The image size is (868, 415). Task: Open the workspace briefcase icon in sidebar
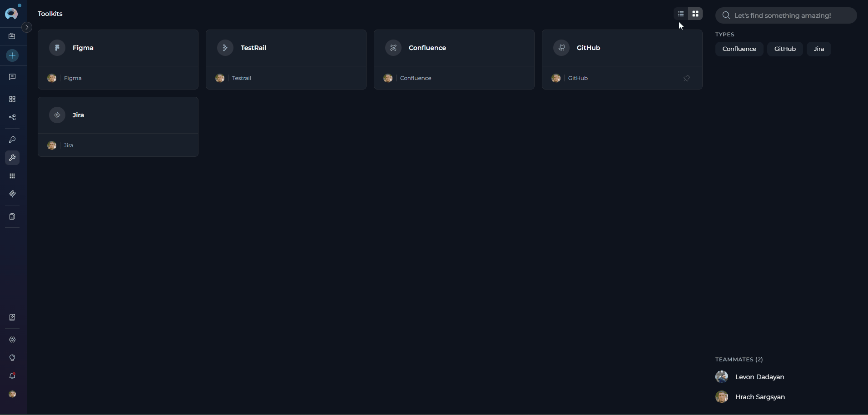pyautogui.click(x=12, y=36)
